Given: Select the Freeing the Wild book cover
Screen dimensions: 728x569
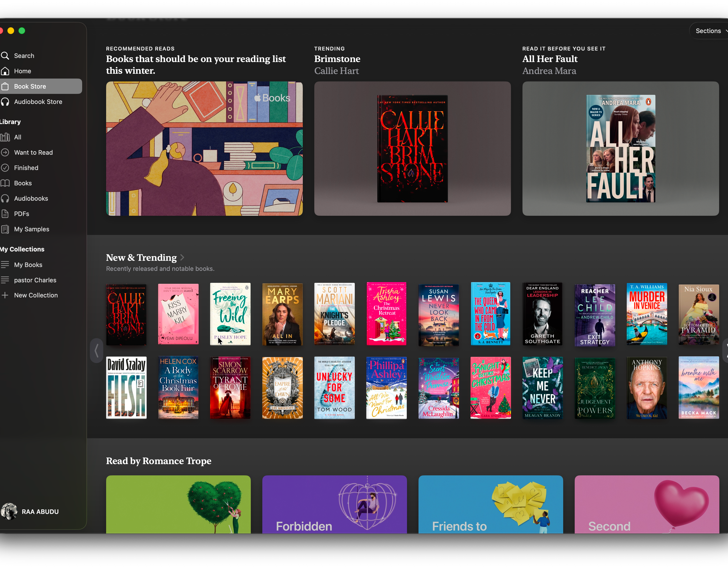Looking at the screenshot, I should (x=230, y=314).
